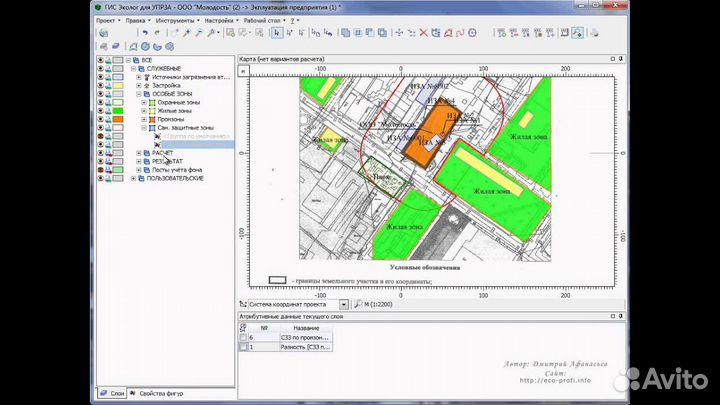Open the Инструменты menu

[175, 20]
